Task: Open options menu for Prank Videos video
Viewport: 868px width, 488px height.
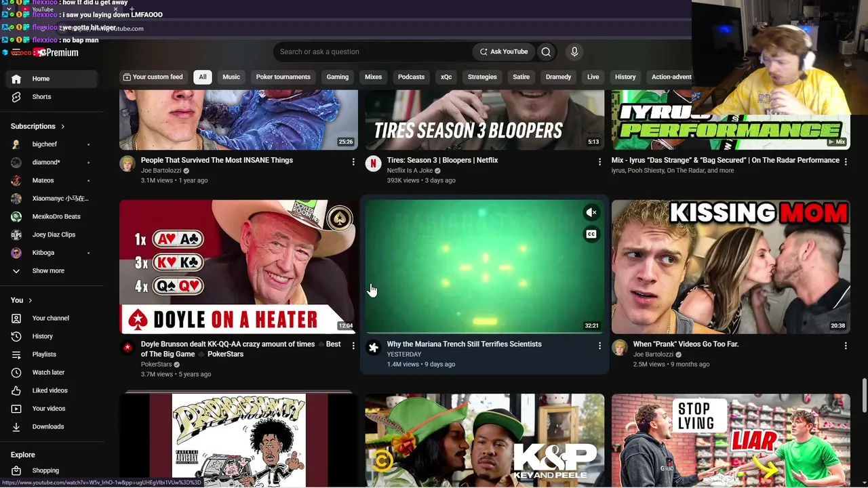Action: point(846,346)
